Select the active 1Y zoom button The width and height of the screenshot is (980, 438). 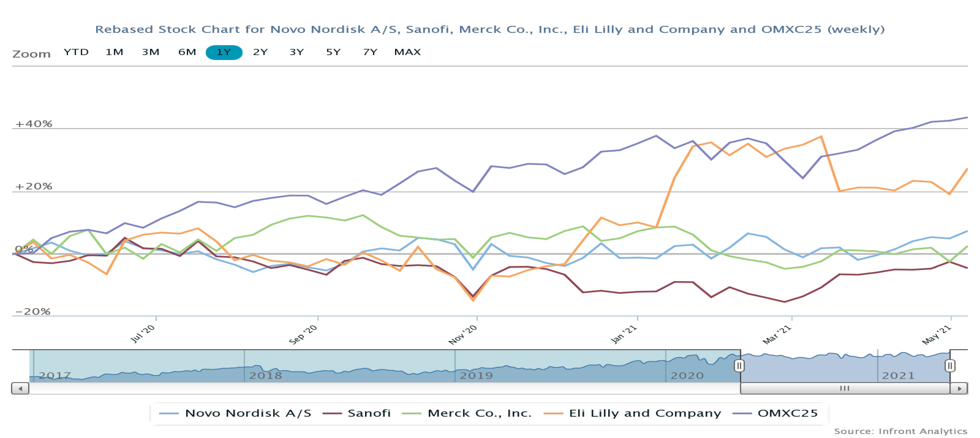point(224,52)
